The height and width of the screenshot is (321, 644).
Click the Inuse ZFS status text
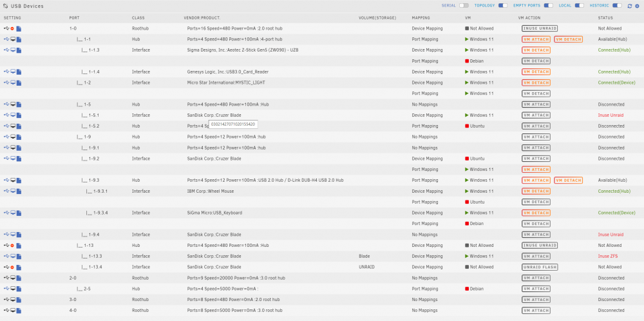pos(608,256)
